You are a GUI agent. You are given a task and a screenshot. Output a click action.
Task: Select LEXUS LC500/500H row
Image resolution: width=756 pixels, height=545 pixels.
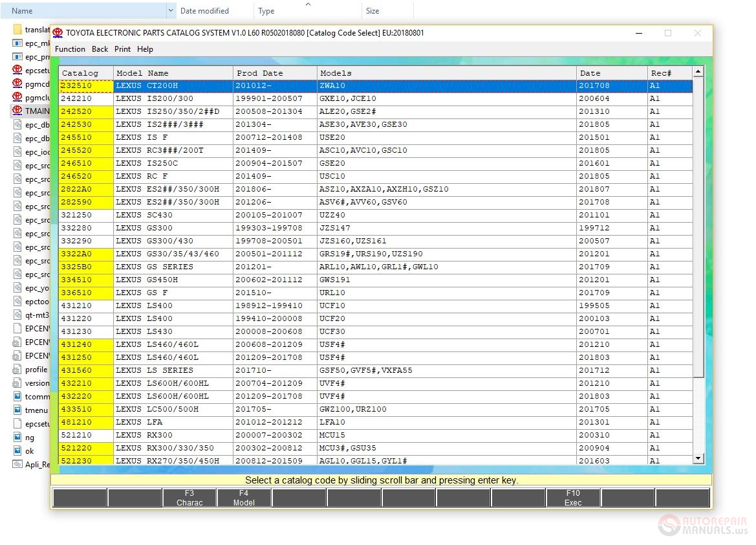point(376,409)
